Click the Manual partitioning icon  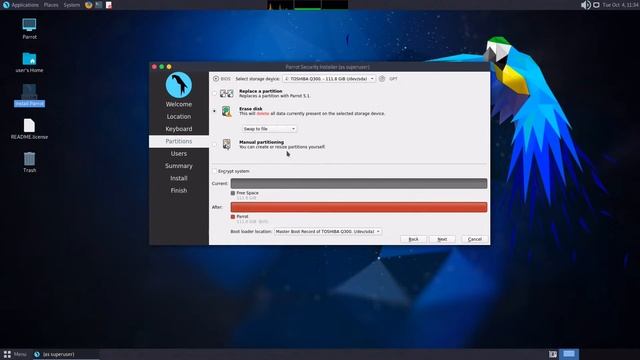point(227,144)
